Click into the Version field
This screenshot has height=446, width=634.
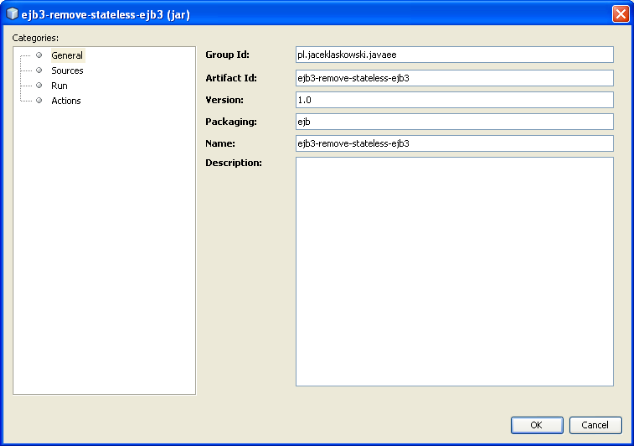454,100
